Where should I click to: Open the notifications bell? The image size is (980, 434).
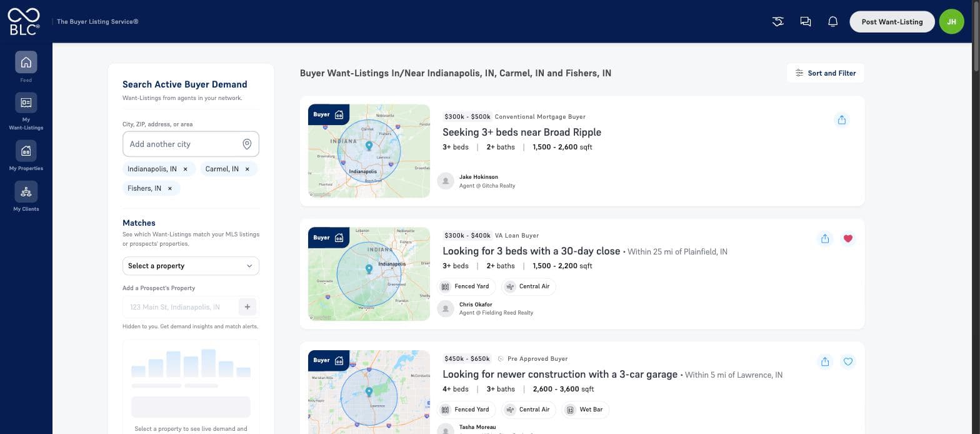click(833, 22)
